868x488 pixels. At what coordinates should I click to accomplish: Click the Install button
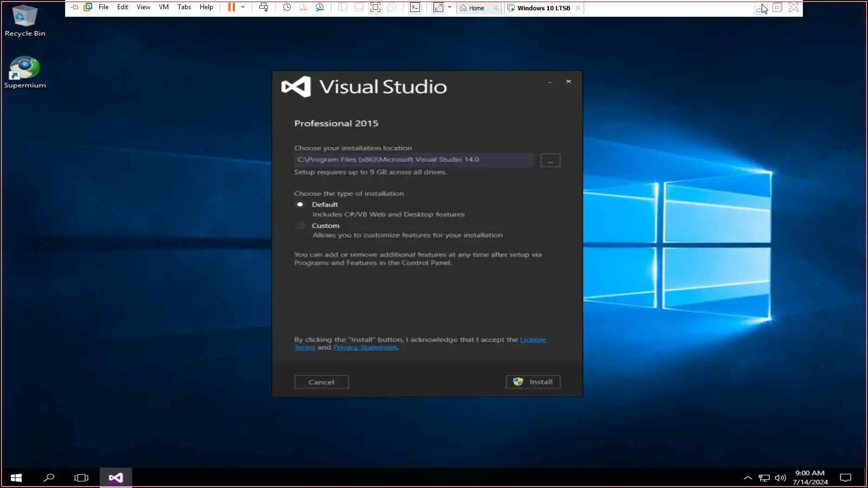533,382
